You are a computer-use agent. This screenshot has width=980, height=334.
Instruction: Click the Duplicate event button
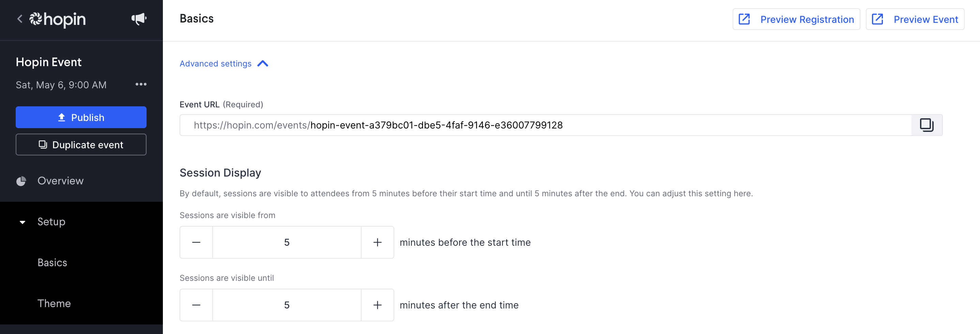point(81,145)
